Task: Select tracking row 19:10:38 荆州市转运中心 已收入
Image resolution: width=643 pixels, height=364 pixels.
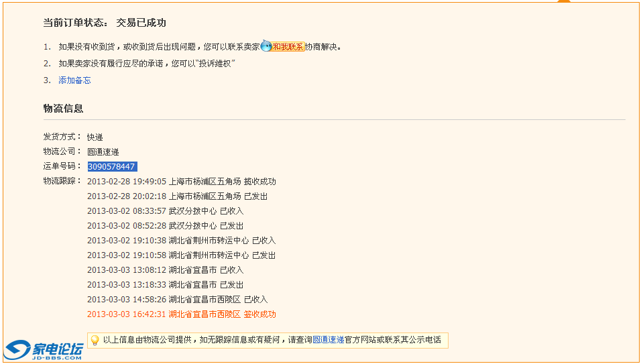Action: pos(181,241)
